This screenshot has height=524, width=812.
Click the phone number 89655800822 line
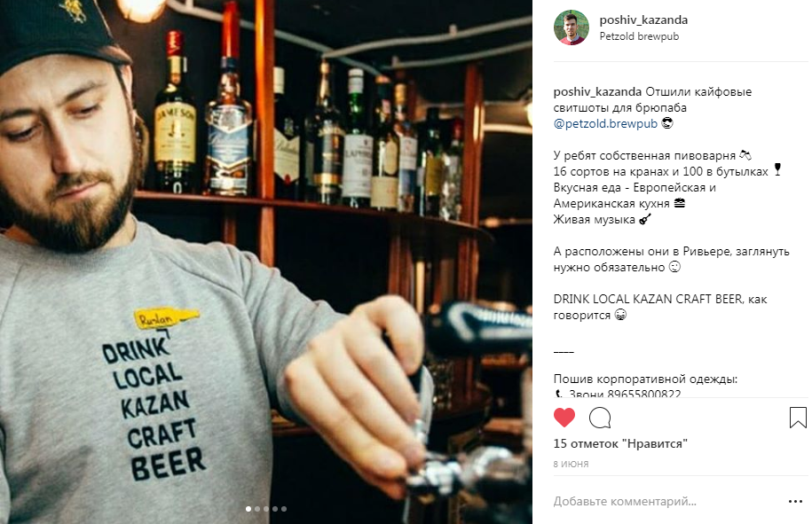618,394
